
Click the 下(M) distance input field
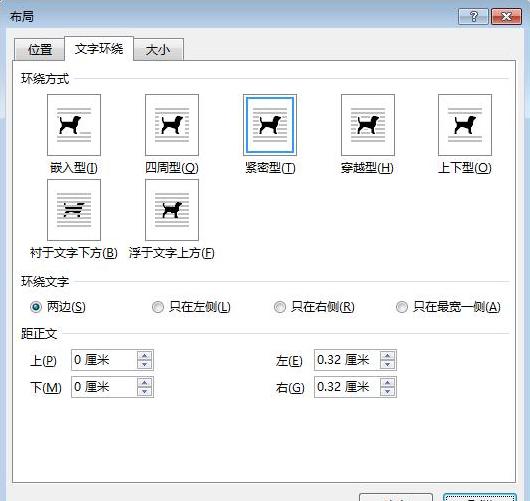104,387
